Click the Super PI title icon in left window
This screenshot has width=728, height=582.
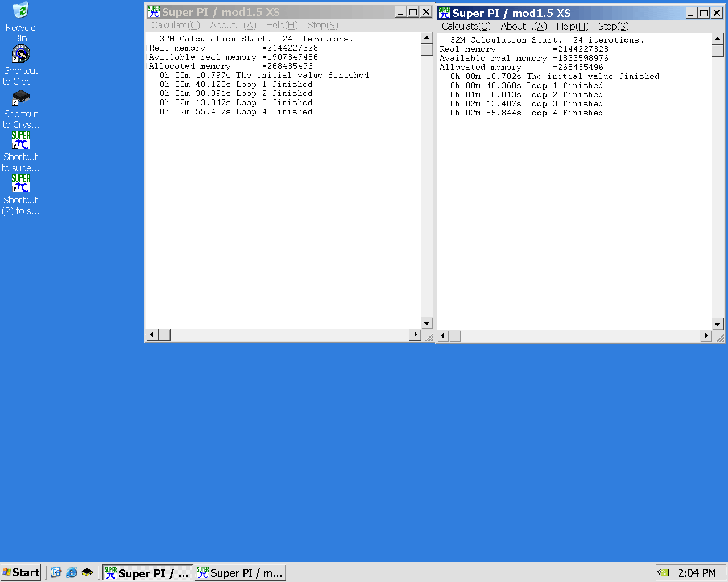154,11
